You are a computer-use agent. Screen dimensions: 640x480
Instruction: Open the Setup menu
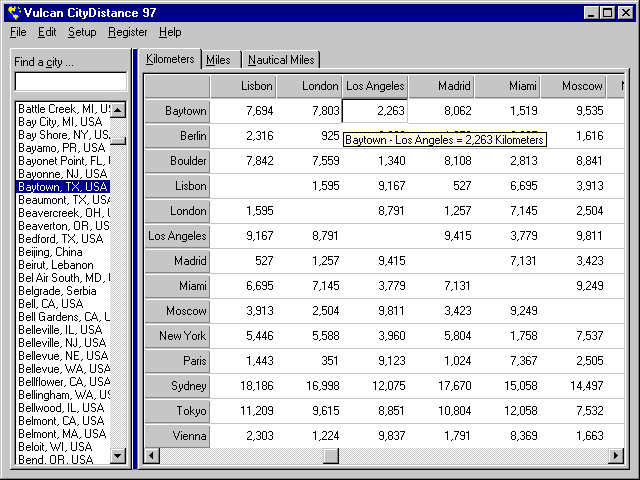click(82, 32)
